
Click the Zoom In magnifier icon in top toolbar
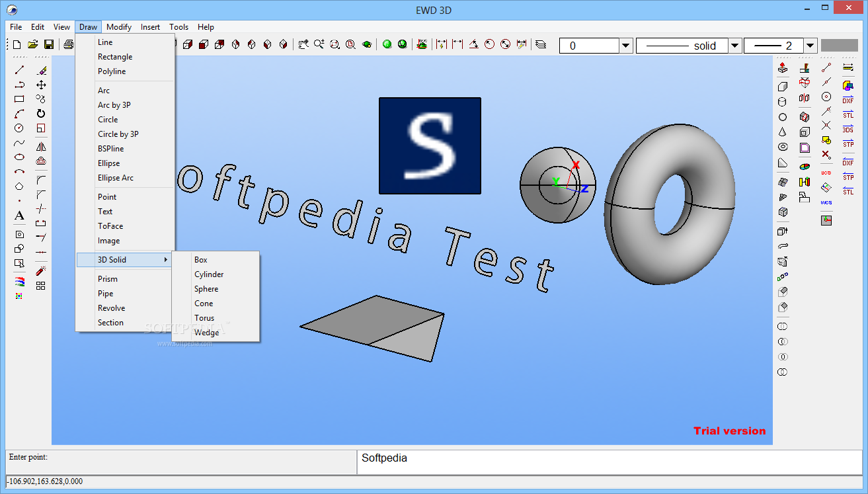(319, 44)
